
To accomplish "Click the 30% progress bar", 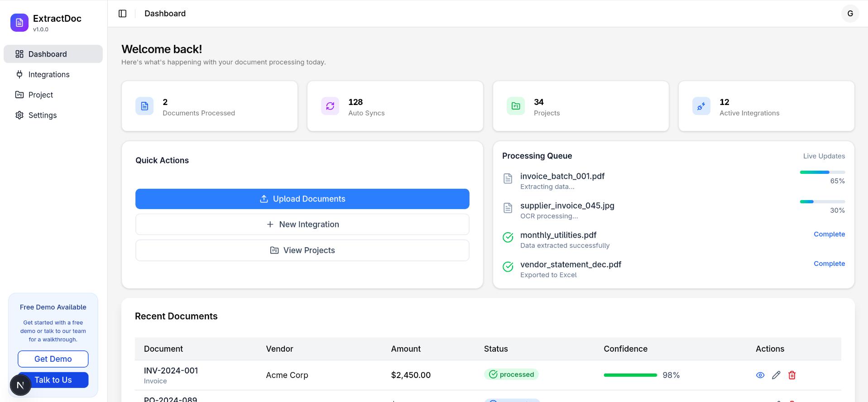I will click(x=822, y=201).
